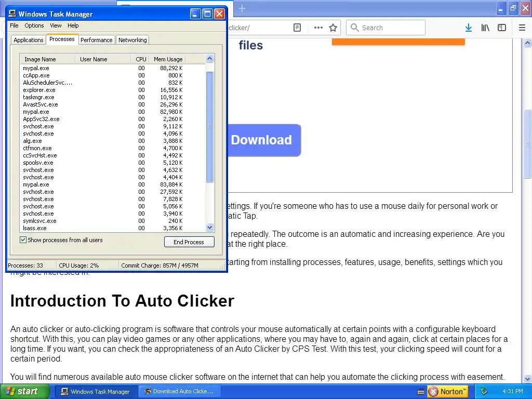
Task: Select svchost.exe row using 27,592 K
Action: pos(113,192)
